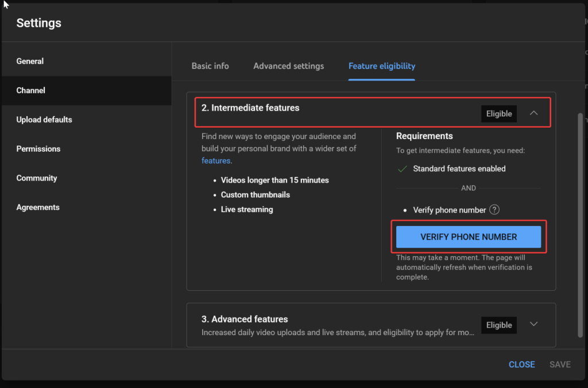Click the help icon beside Verify phone number
The height and width of the screenshot is (388, 588).
click(494, 210)
